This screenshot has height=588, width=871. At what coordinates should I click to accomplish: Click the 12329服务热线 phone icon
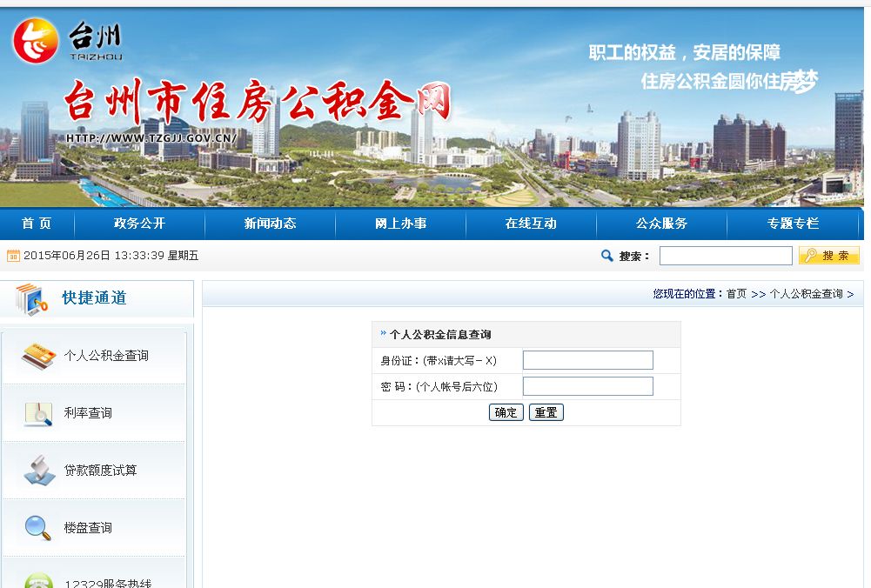point(38,580)
